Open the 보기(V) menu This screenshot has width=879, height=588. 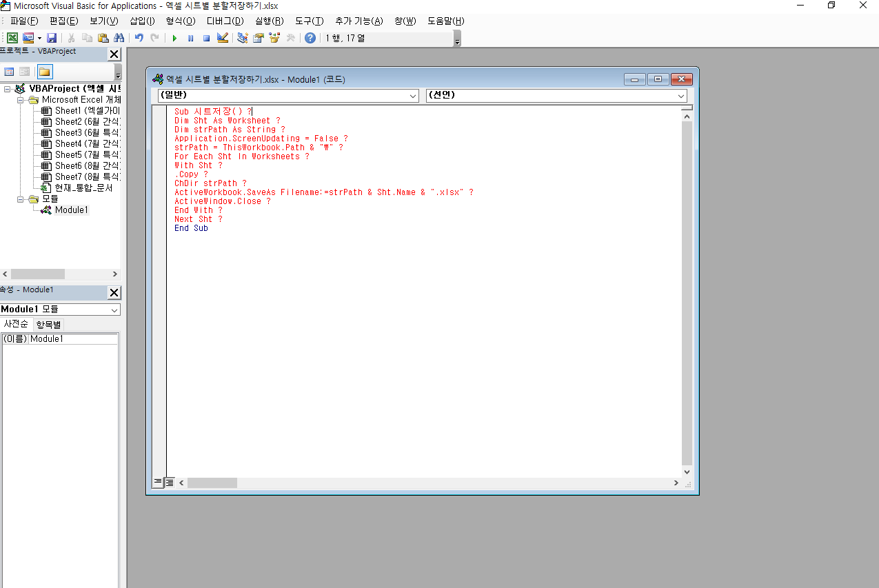tap(104, 21)
